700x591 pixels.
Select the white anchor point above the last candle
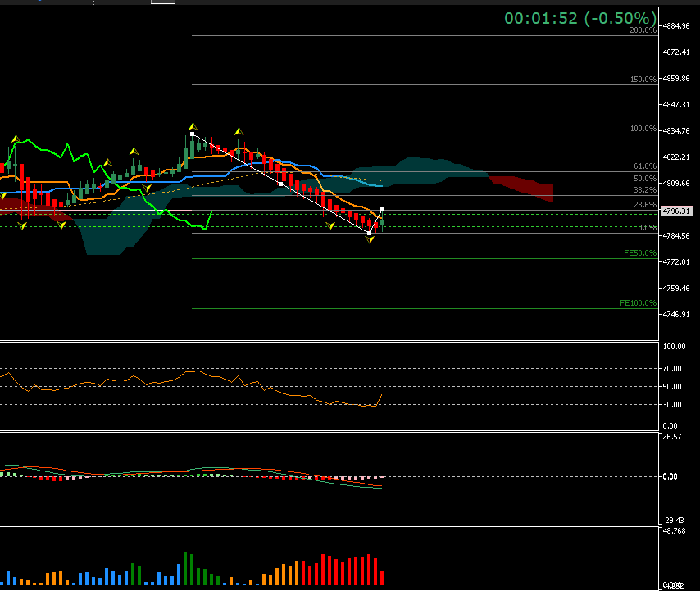(x=383, y=210)
